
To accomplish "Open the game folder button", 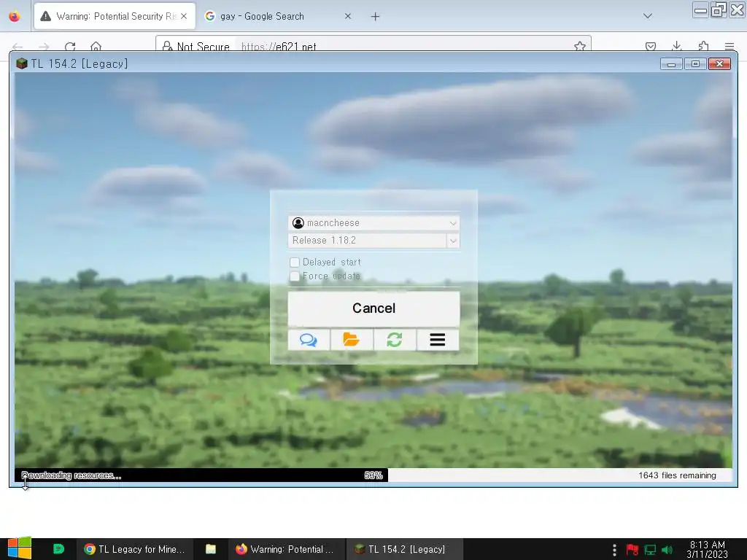I will coord(352,340).
